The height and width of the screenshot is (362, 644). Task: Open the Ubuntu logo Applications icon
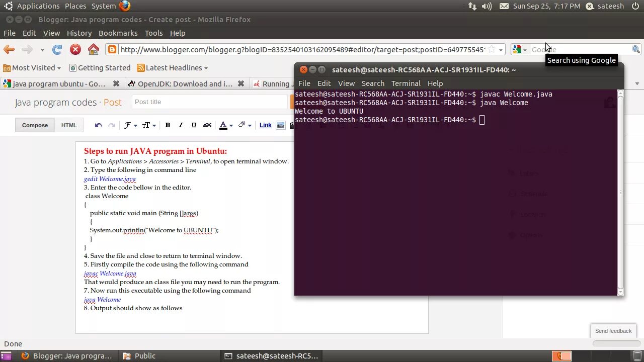(x=8, y=6)
